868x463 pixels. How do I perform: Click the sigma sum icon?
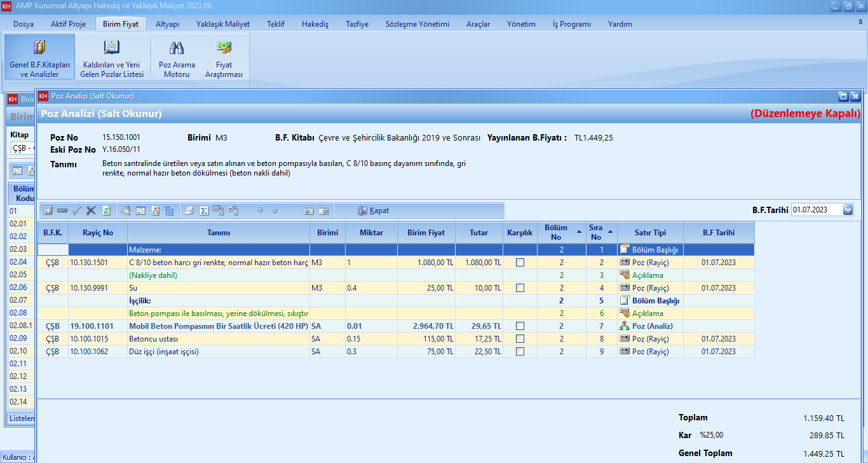[x=204, y=211]
